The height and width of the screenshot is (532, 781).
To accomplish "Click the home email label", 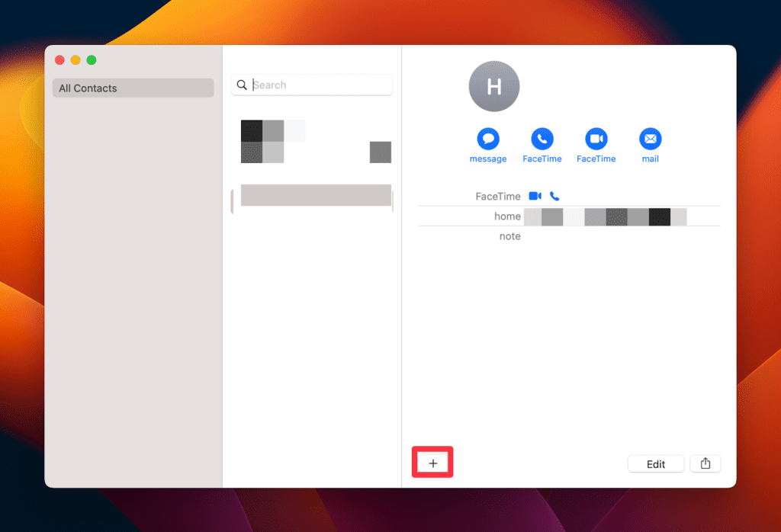I will click(x=507, y=216).
